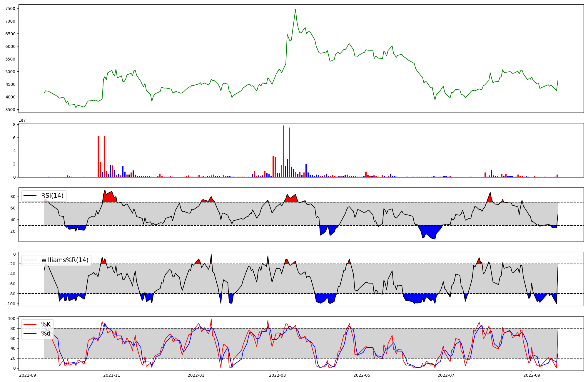Click the 7500 price axis tick label
Image resolution: width=588 pixels, height=382 pixels.
pyautogui.click(x=10, y=9)
